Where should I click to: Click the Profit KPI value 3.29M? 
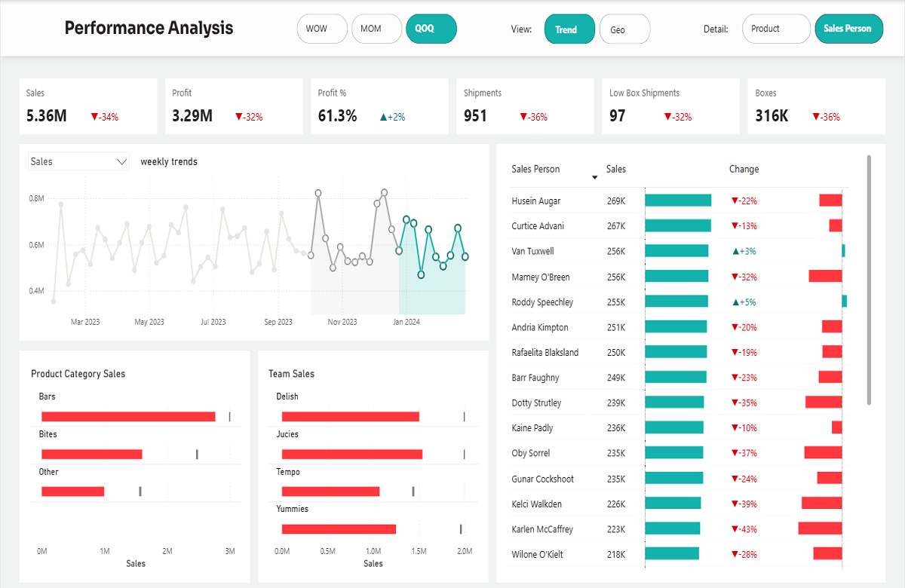[x=192, y=116]
